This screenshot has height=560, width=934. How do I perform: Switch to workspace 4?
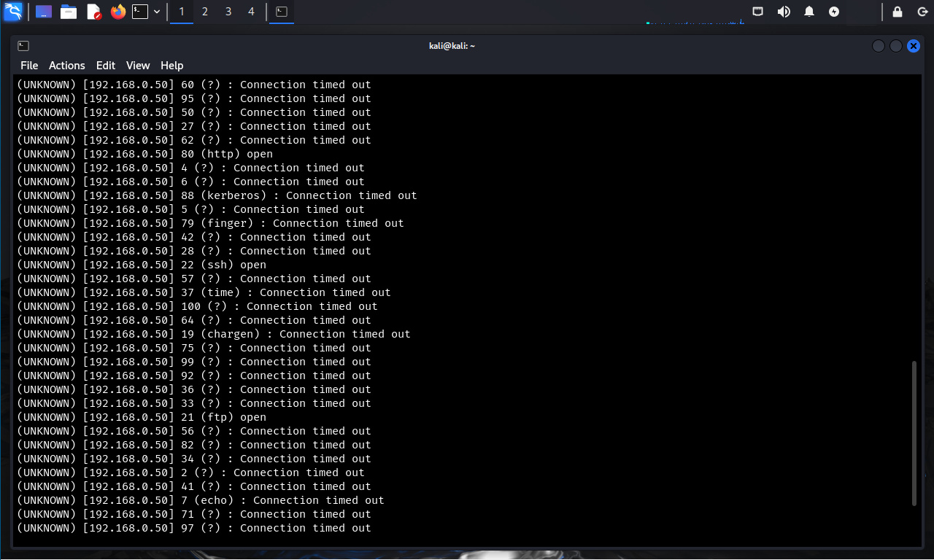252,12
